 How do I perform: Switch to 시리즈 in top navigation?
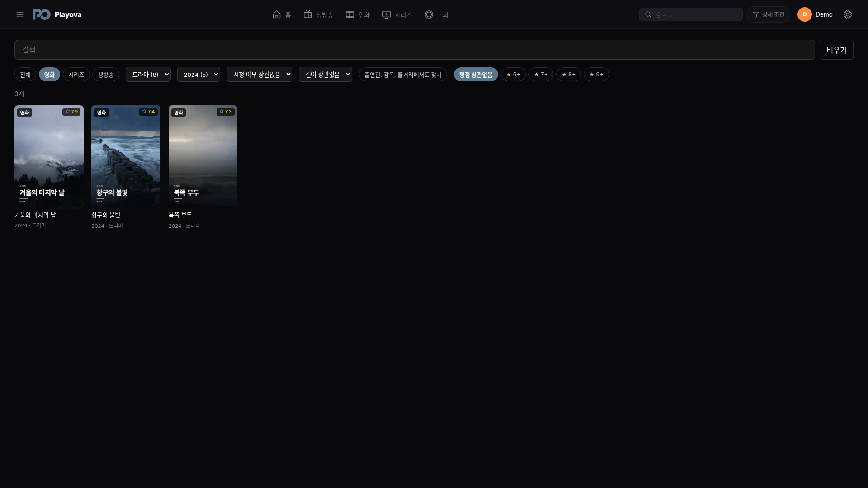click(x=397, y=14)
